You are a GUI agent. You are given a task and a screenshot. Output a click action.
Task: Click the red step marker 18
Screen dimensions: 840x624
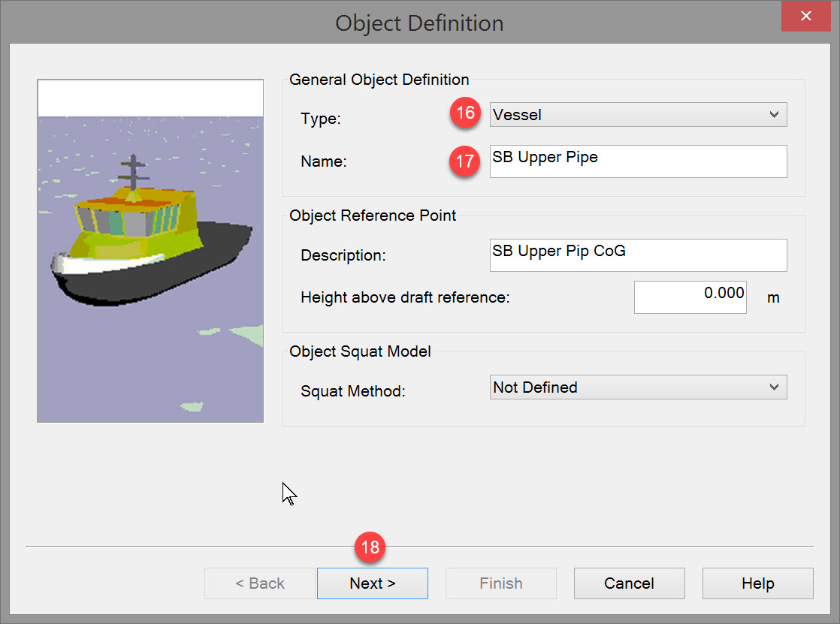pyautogui.click(x=370, y=548)
